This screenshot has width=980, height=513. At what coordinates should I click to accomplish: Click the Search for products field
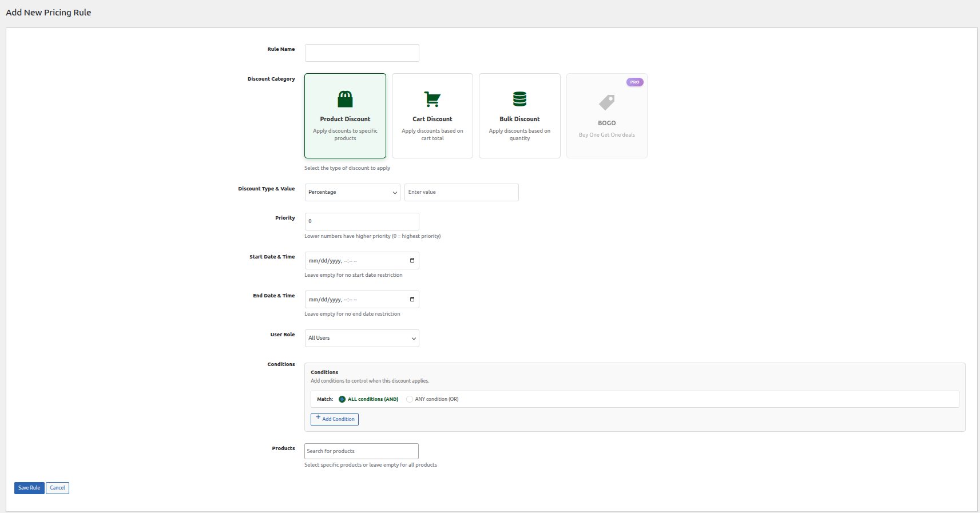[362, 451]
